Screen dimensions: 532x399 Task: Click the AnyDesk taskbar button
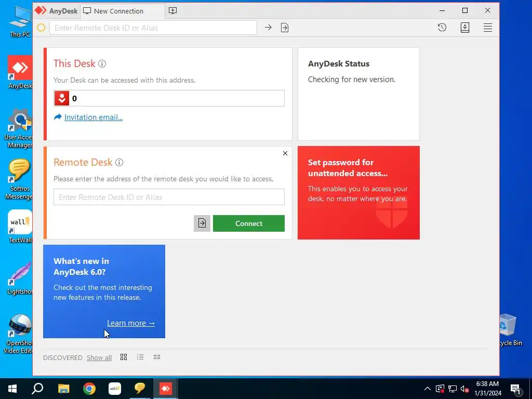click(166, 389)
